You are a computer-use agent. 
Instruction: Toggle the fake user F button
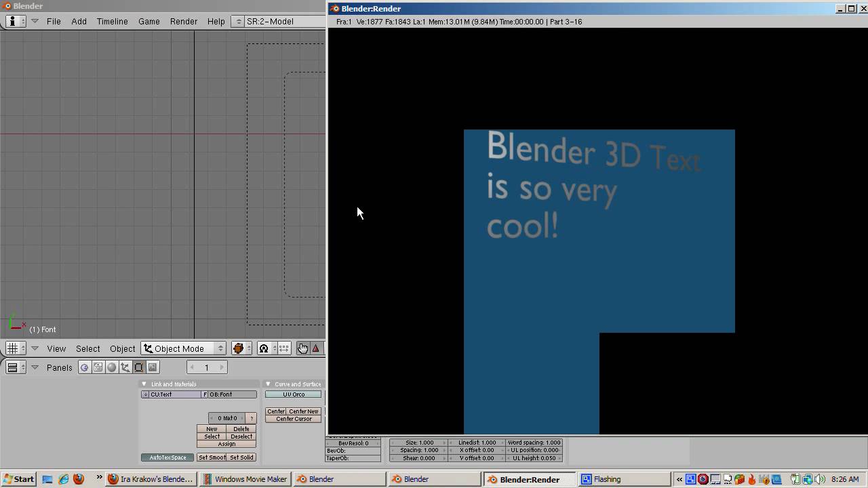click(x=205, y=394)
